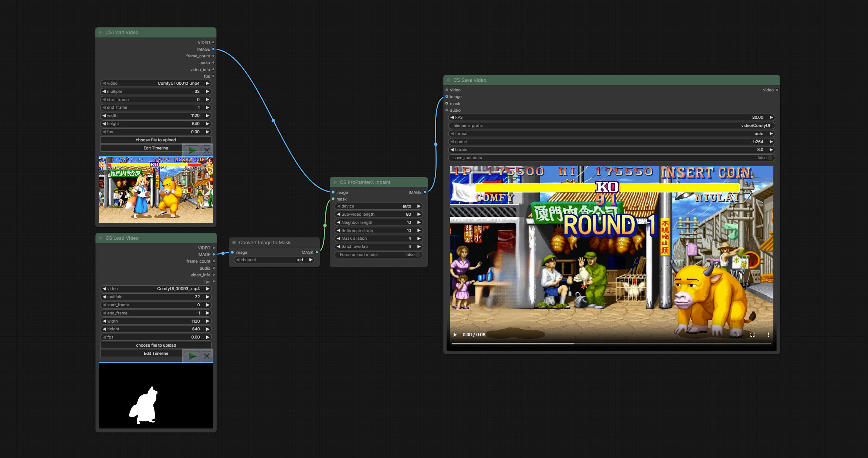868x458 pixels.
Task: Select next video in top Load Video
Action: (207, 83)
